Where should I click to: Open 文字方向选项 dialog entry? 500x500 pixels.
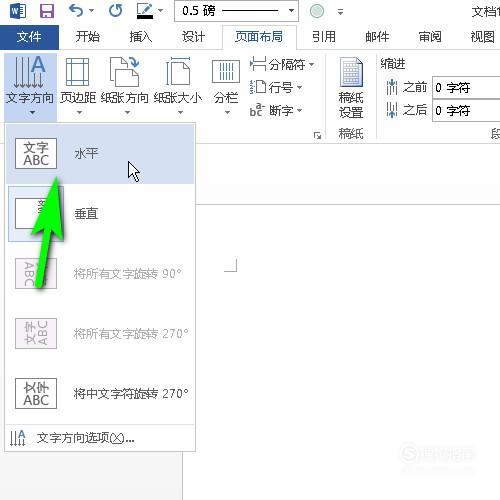(x=100, y=438)
